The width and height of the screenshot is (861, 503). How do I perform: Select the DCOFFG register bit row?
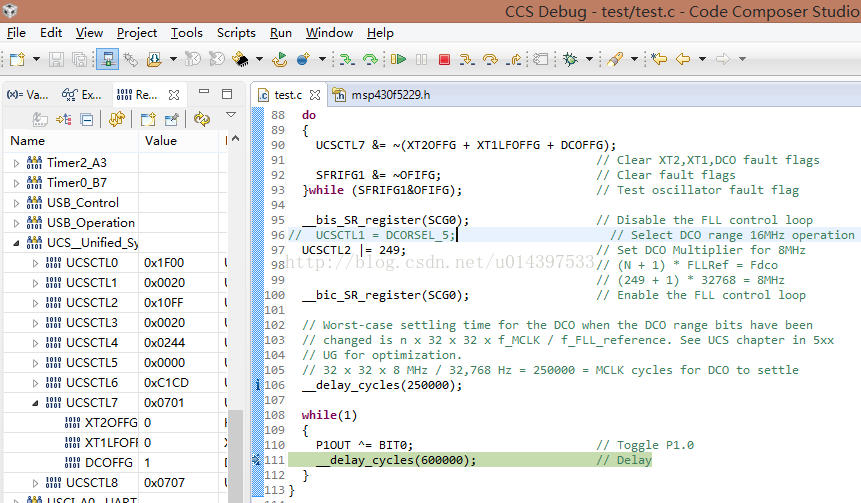110,463
